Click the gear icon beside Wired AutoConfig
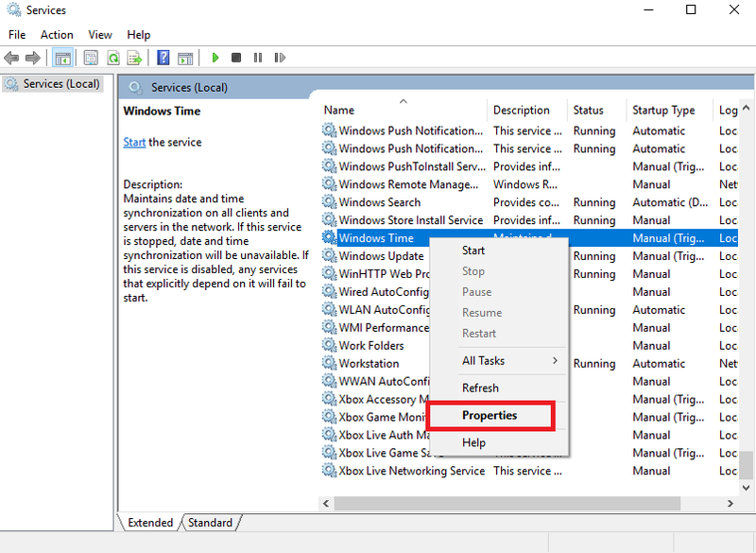Screen dimensions: 756x553 (329, 292)
